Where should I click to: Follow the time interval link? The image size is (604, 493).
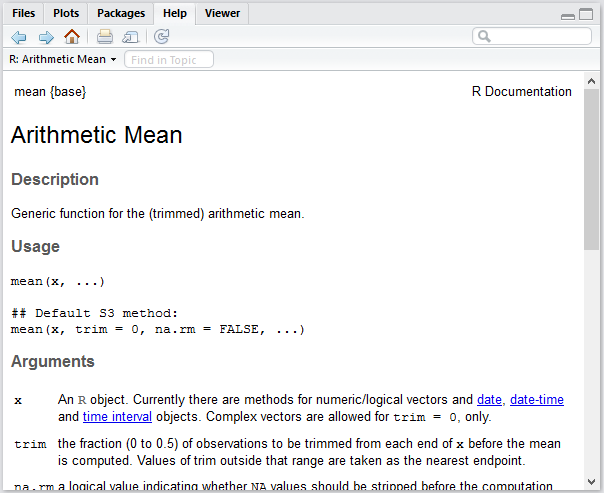point(117,417)
